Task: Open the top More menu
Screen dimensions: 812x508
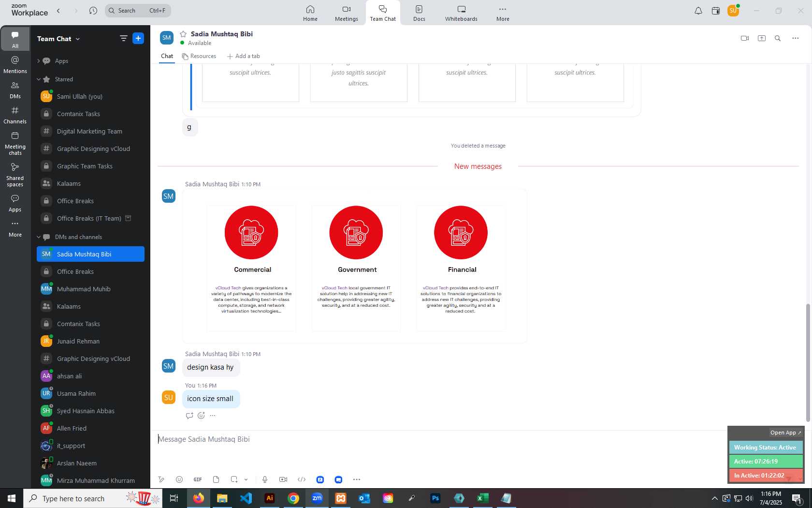Action: (503, 13)
